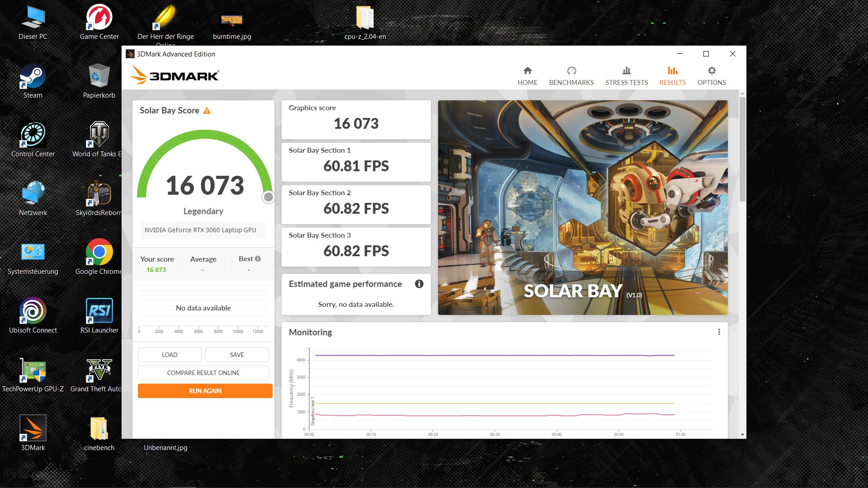Click the Solar Bay score warning icon
868x488 pixels.
[x=207, y=111]
